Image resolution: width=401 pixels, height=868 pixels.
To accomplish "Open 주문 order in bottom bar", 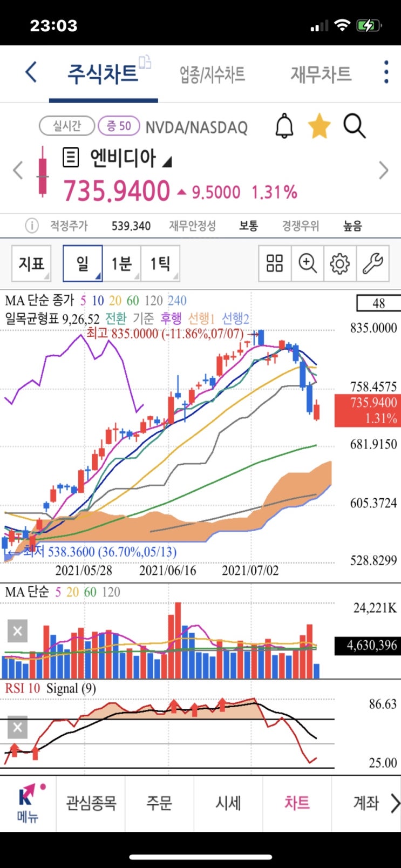I will pyautogui.click(x=159, y=803).
